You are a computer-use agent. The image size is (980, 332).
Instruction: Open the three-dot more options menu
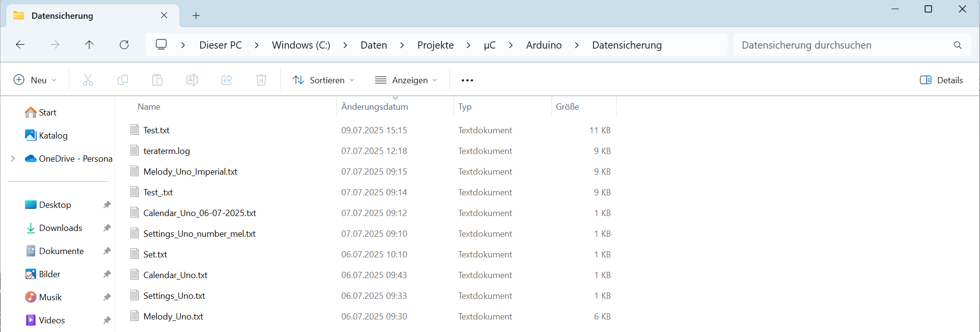[x=467, y=80]
